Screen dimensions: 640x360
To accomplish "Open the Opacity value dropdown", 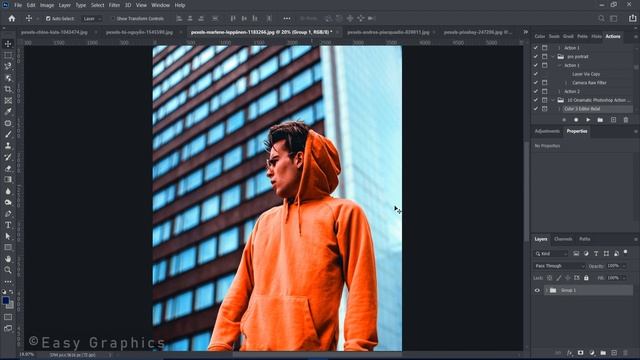I will 624,266.
